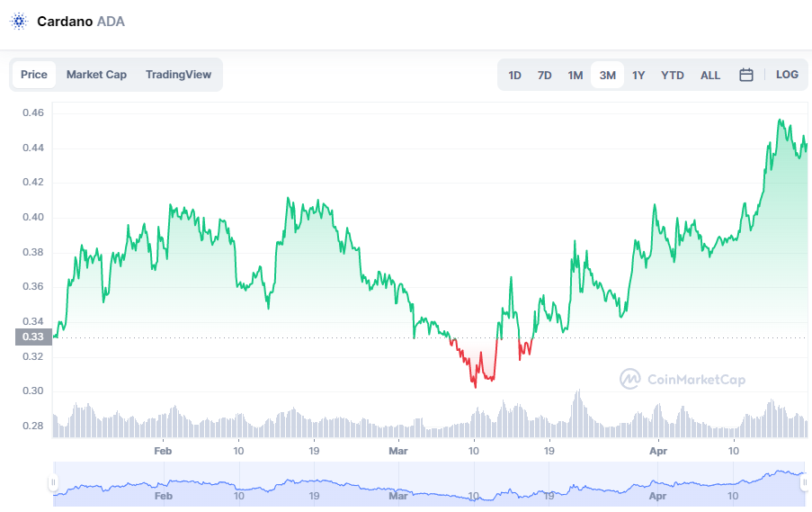The height and width of the screenshot is (512, 812).
Task: Toggle LOG scale on chart
Action: pos(787,75)
